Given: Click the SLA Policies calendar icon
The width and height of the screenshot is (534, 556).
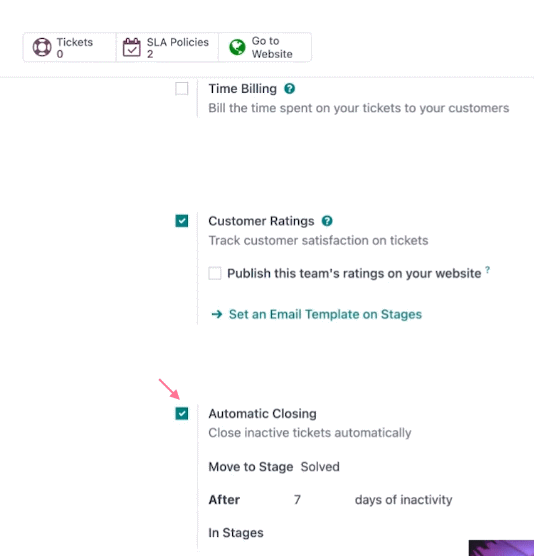Looking at the screenshot, I should [132, 47].
